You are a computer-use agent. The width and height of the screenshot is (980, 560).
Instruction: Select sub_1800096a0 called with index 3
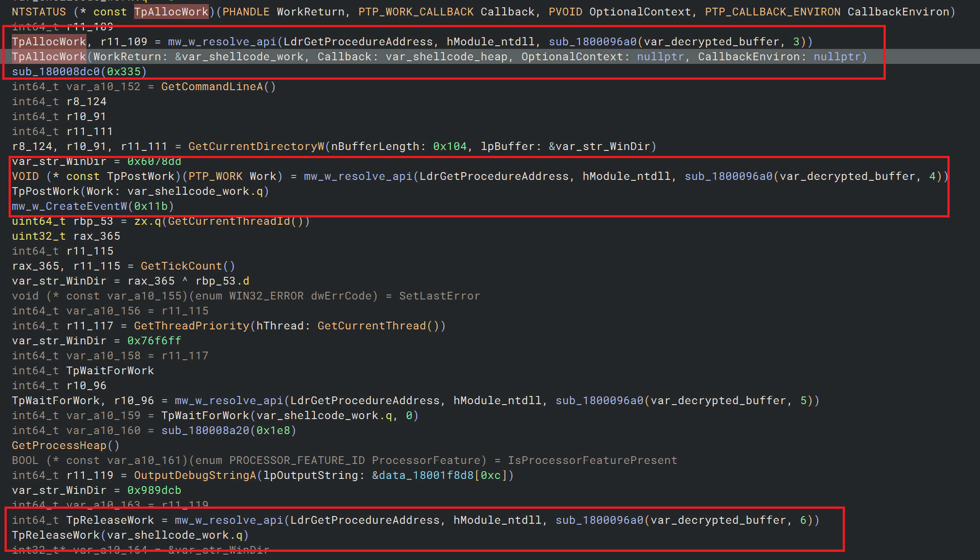pos(593,42)
